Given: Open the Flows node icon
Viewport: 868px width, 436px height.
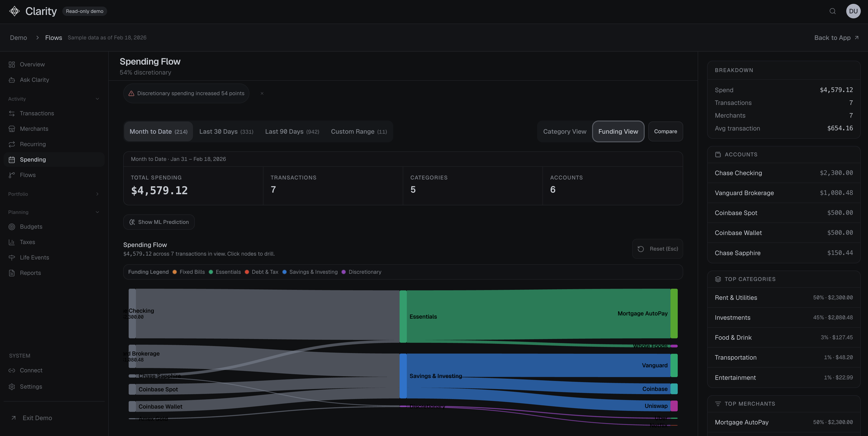Looking at the screenshot, I should (x=12, y=175).
